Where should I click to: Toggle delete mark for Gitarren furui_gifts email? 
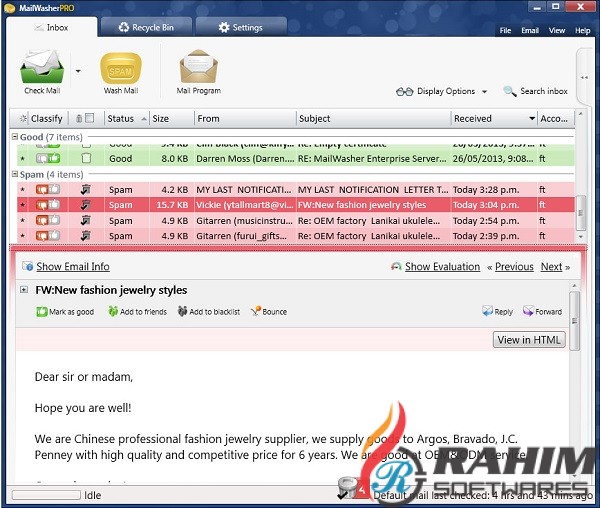86,236
